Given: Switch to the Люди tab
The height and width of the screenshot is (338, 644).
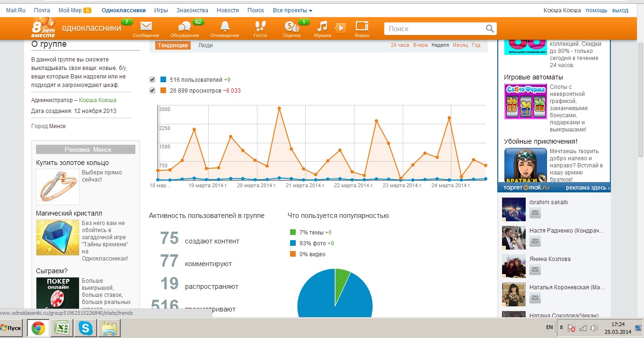Looking at the screenshot, I should 205,45.
